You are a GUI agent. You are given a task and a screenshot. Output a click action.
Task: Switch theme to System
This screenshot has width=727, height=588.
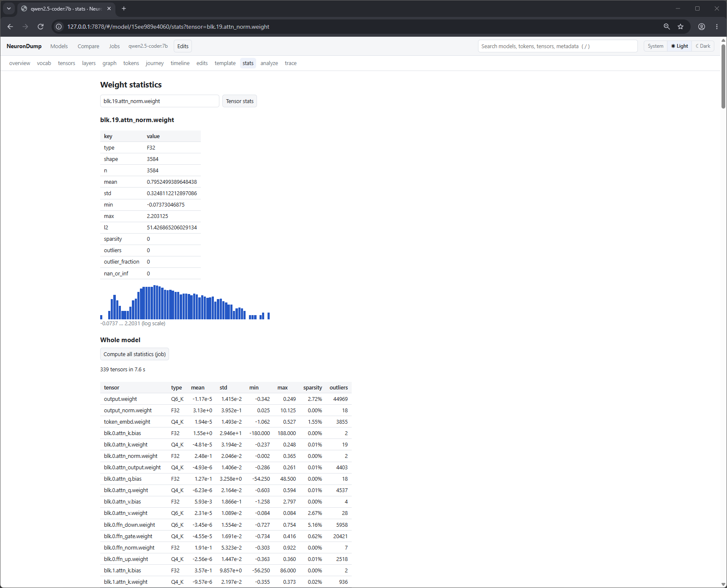tap(655, 46)
